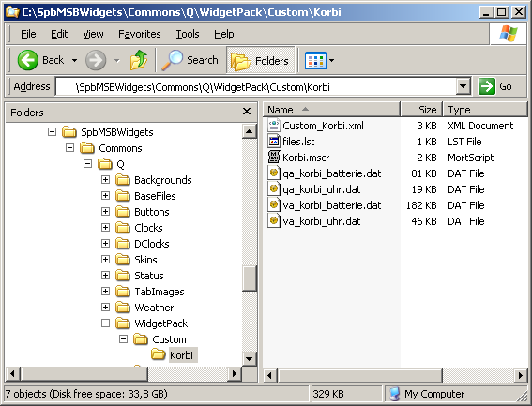Go up one folder level icon
The image size is (532, 406).
(139, 60)
